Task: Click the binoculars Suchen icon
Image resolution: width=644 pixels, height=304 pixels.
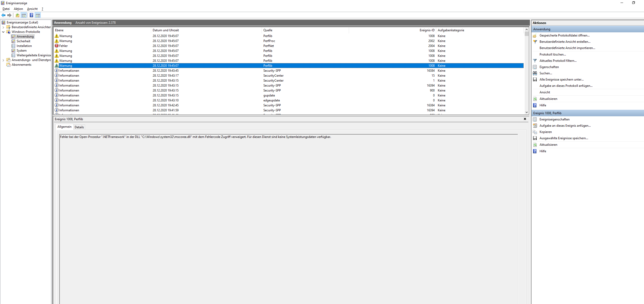Action: point(535,73)
